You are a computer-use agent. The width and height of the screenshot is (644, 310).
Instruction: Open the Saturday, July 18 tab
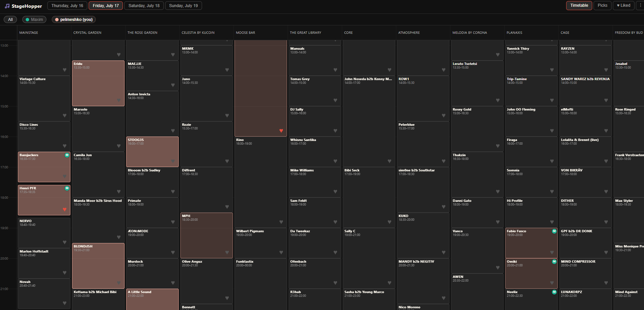click(x=144, y=6)
